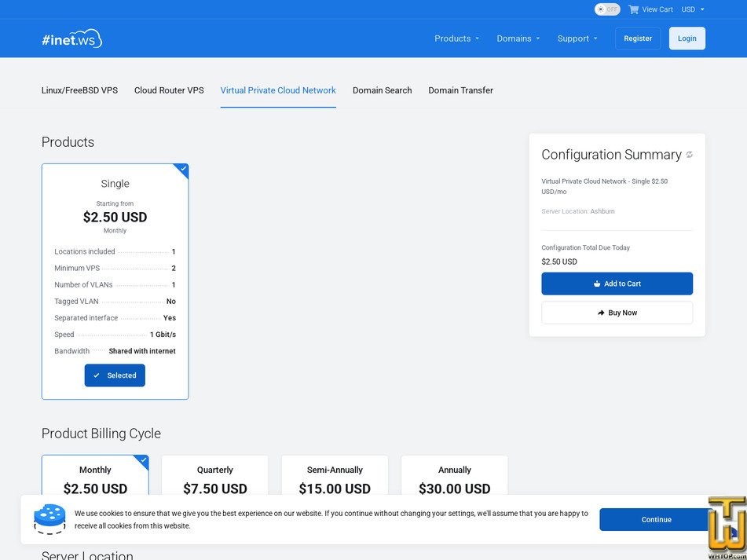747x560 pixels.
Task: Click the Register button
Action: [638, 38]
